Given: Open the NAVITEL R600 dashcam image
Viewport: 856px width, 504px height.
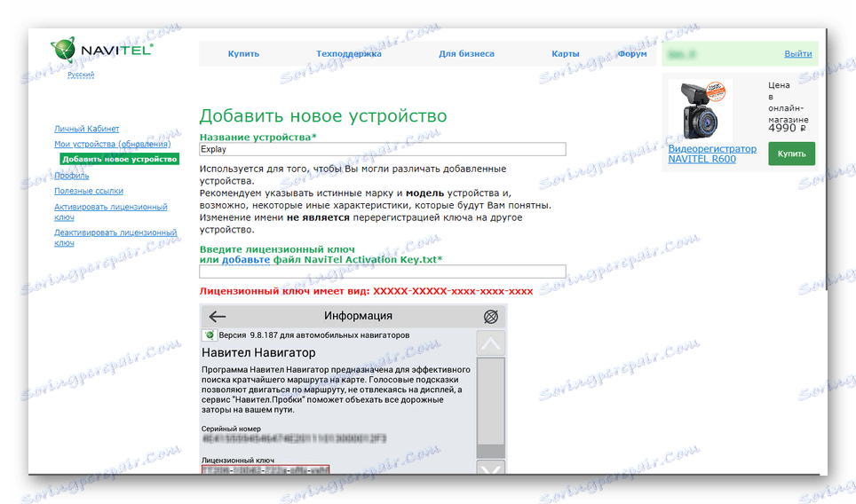Looking at the screenshot, I should (701, 111).
